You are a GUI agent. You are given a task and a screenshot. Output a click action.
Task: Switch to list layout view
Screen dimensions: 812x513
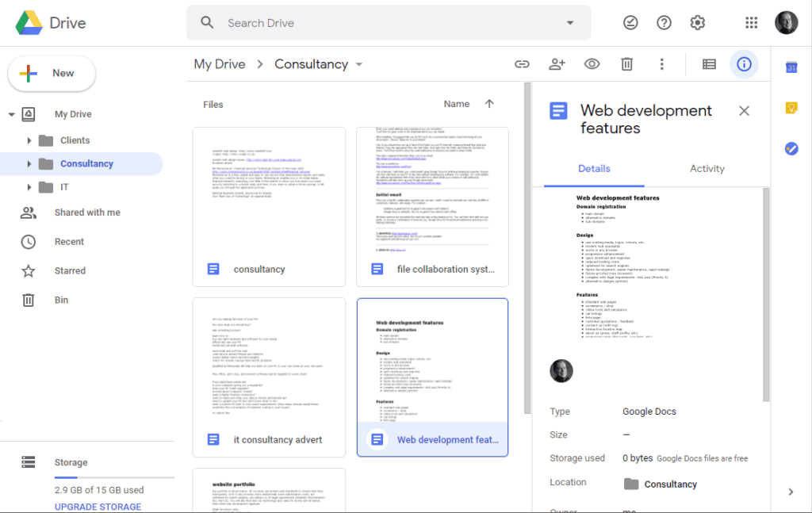[709, 64]
